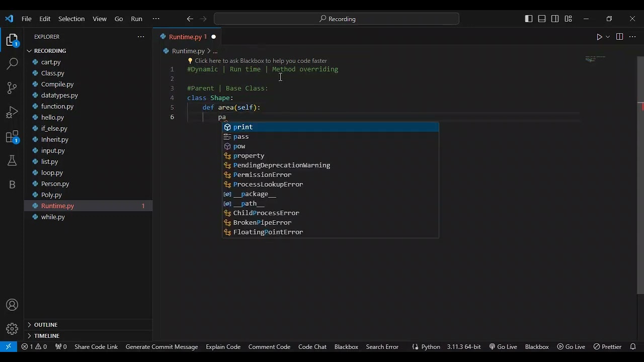644x362 pixels.
Task: Open datatypes.py in the explorer
Action: [x=89, y=95]
